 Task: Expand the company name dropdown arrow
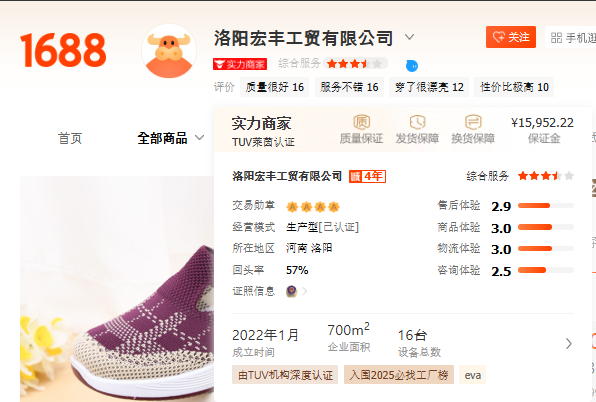[409, 37]
